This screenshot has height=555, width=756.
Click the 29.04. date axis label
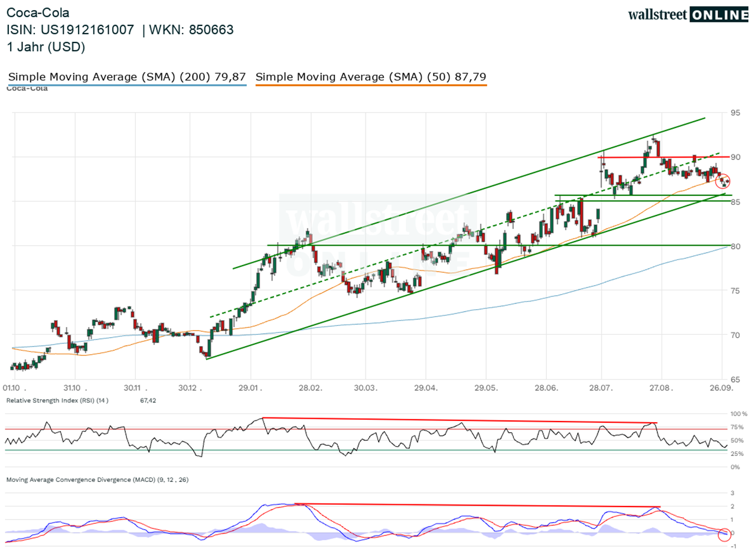pos(426,388)
